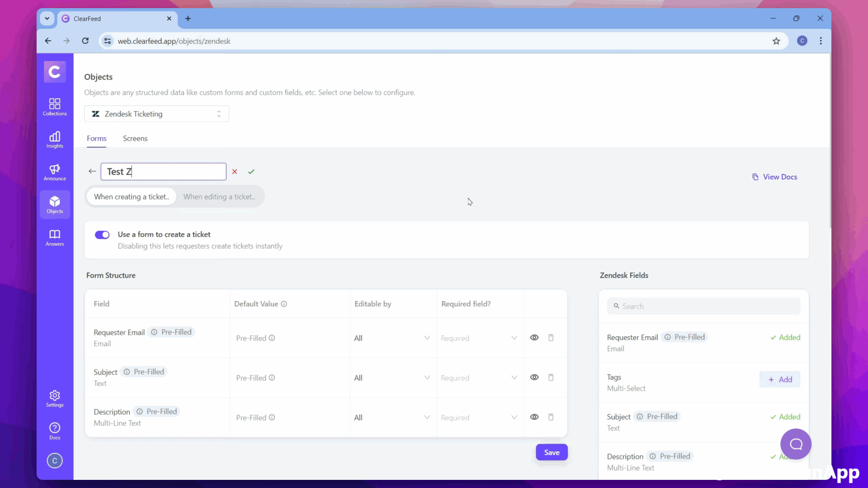
Task: Toggle visibility of Description field
Action: point(534,417)
